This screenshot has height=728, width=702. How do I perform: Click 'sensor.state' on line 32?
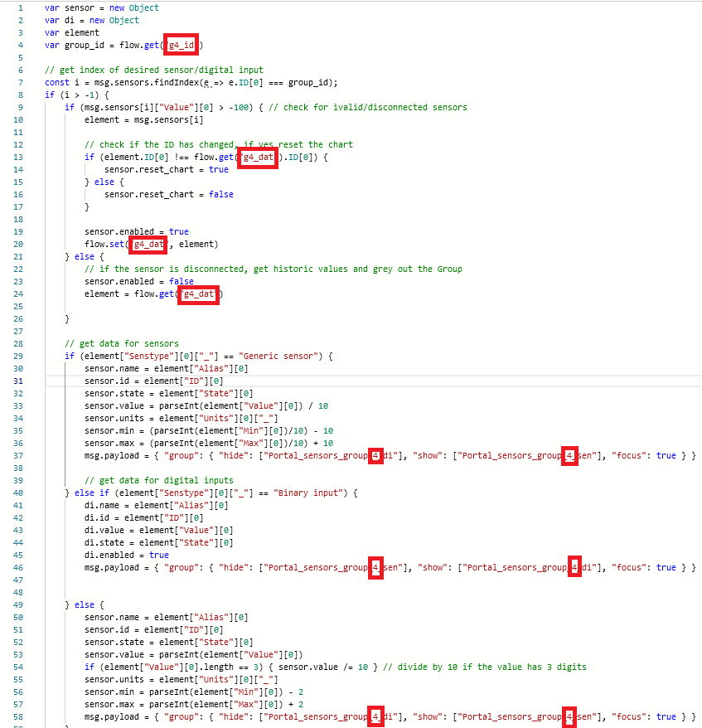114,393
